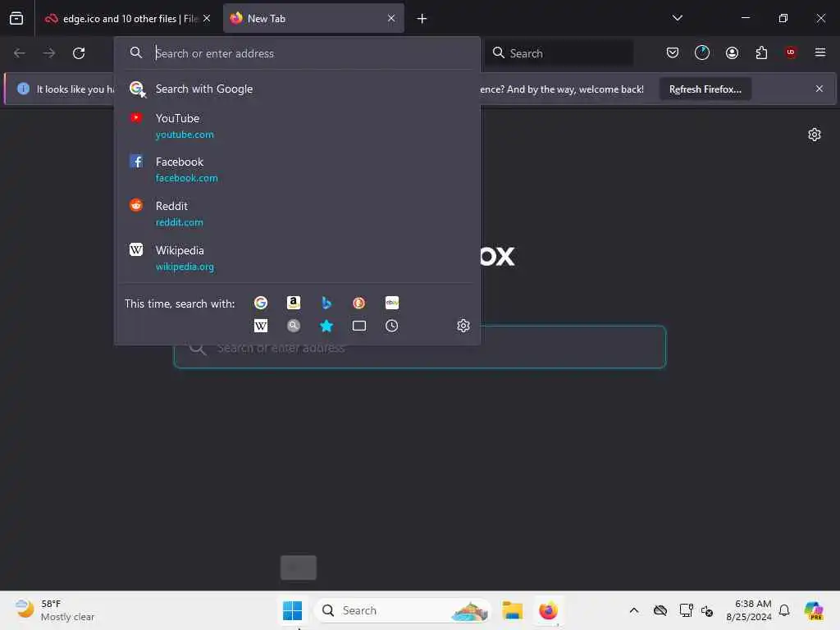840x630 pixels.
Task: Open search settings gear in dropdown
Action: pyautogui.click(x=463, y=326)
